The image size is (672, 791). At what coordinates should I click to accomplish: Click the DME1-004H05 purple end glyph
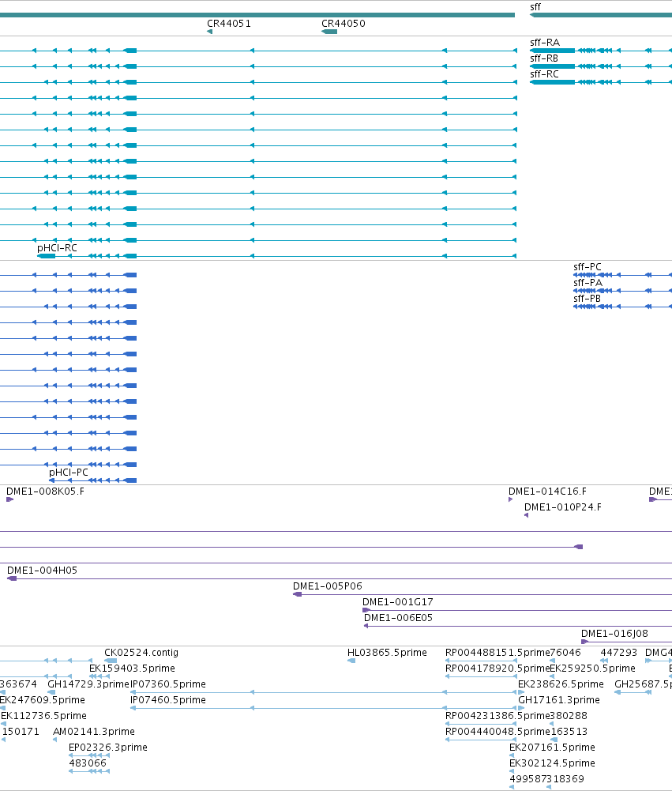12,578
